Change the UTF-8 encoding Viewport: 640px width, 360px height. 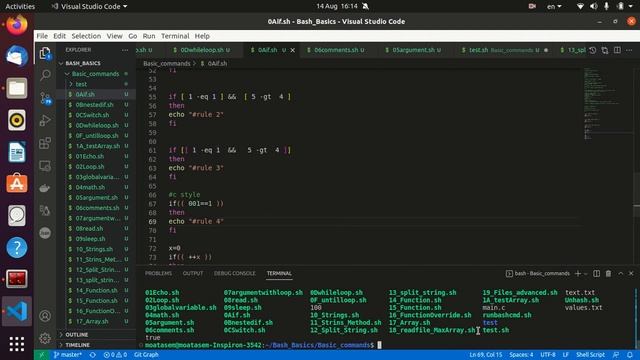tap(548, 355)
